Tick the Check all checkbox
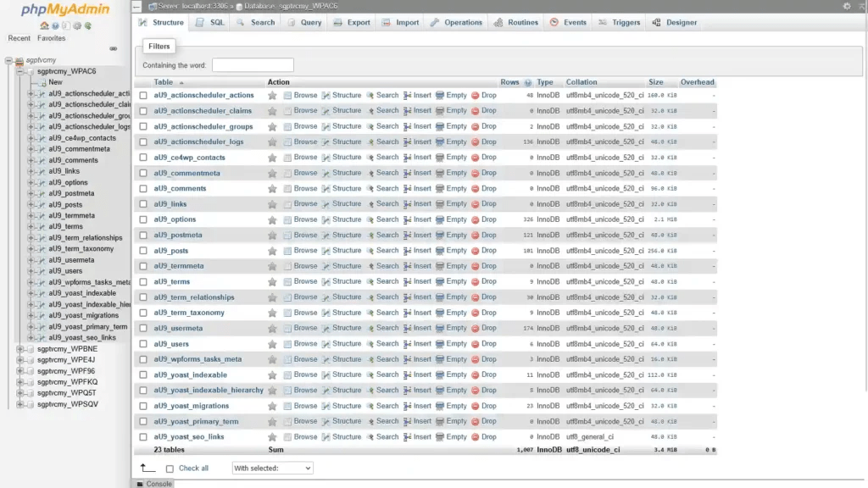 pyautogui.click(x=170, y=469)
